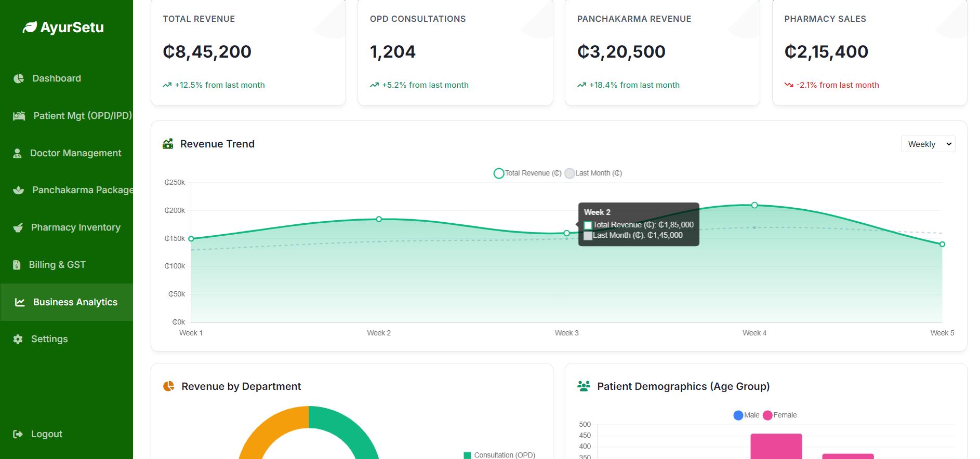The width and height of the screenshot is (980, 459).
Task: Click the Week 4 revenue data point
Action: [x=754, y=205]
